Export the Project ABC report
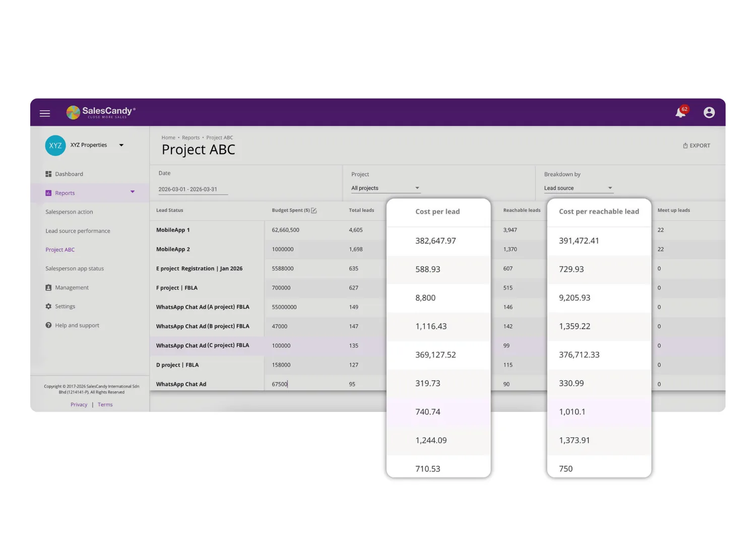Image resolution: width=756 pixels, height=544 pixels. (x=697, y=146)
